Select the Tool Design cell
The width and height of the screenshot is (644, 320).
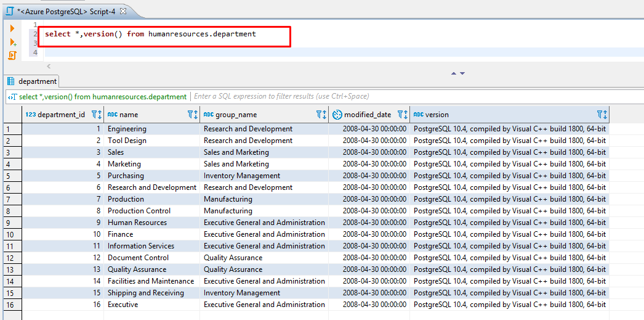151,141
